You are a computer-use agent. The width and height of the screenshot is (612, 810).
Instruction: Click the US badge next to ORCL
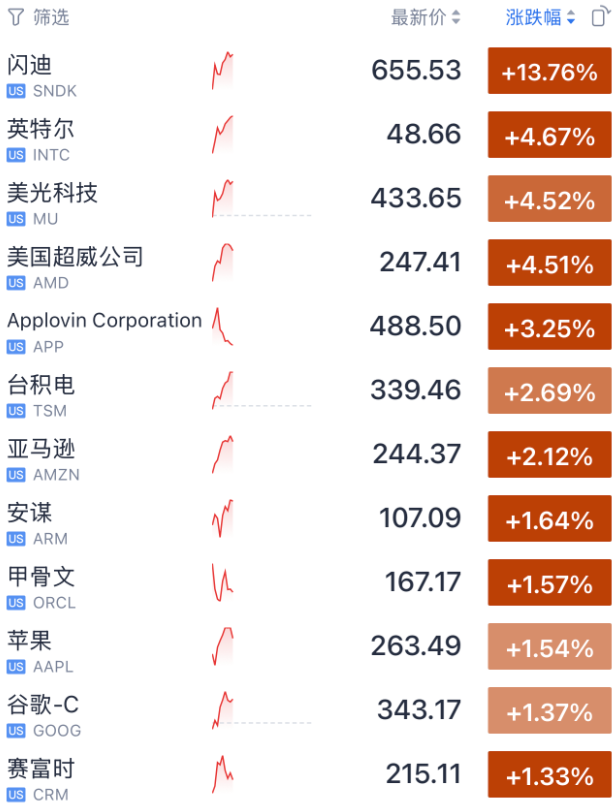click(16, 603)
